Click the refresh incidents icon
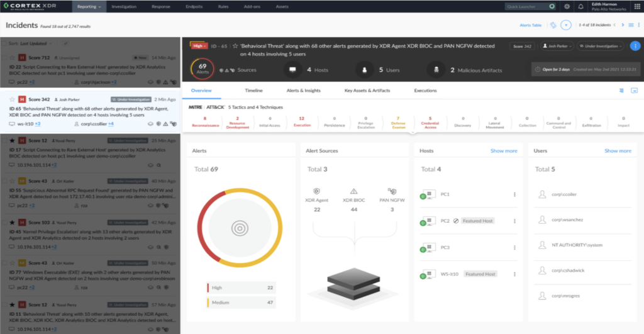The width and height of the screenshot is (644, 334). [553, 25]
